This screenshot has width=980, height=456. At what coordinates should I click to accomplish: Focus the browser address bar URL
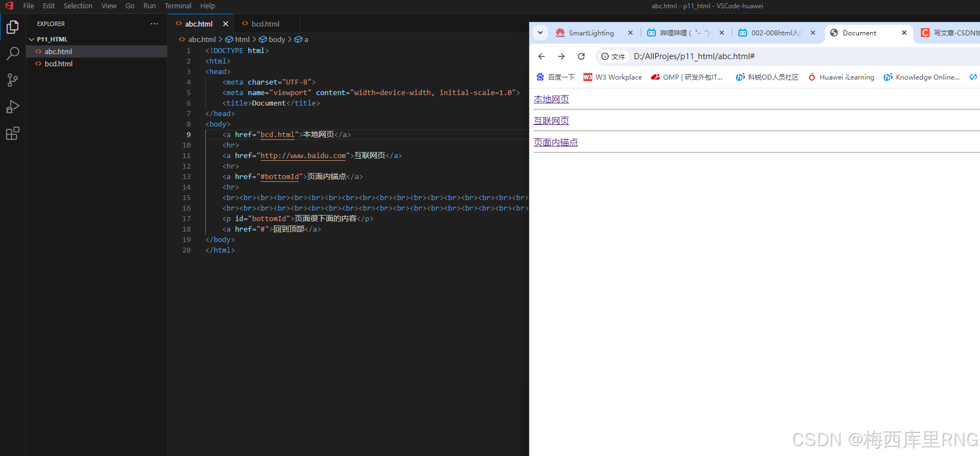694,56
